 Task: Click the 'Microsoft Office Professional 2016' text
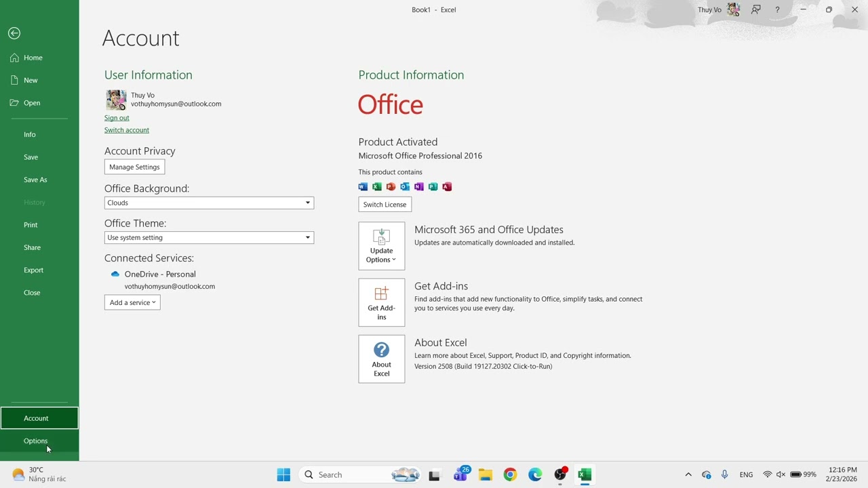coord(420,156)
